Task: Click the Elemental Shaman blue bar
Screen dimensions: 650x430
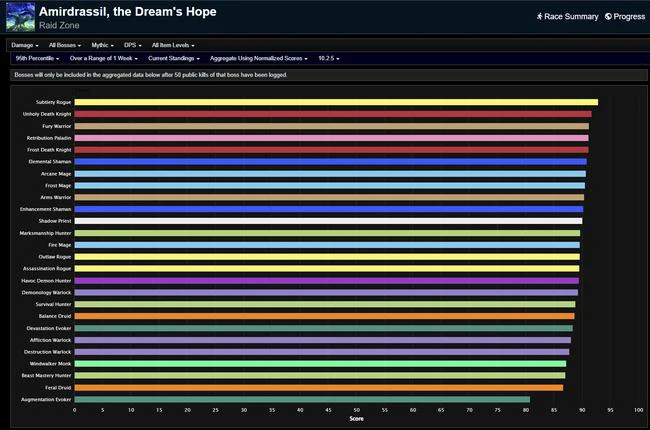Action: (331, 162)
